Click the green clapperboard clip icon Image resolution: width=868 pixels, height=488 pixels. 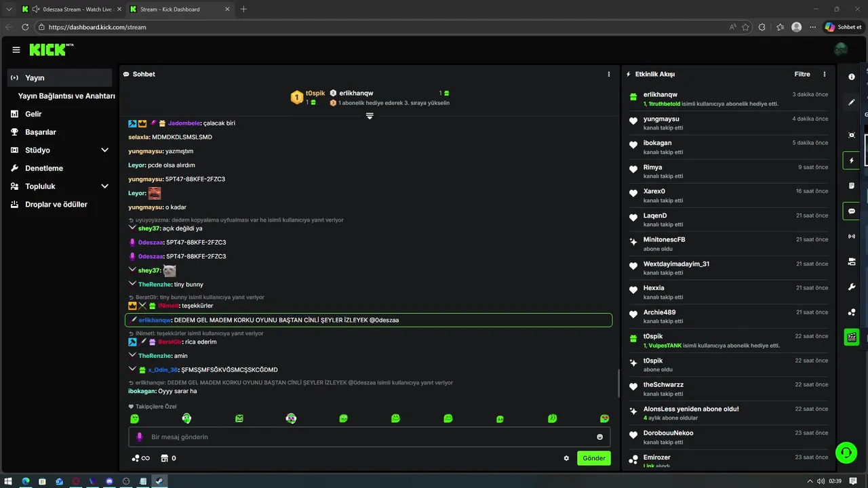[852, 337]
